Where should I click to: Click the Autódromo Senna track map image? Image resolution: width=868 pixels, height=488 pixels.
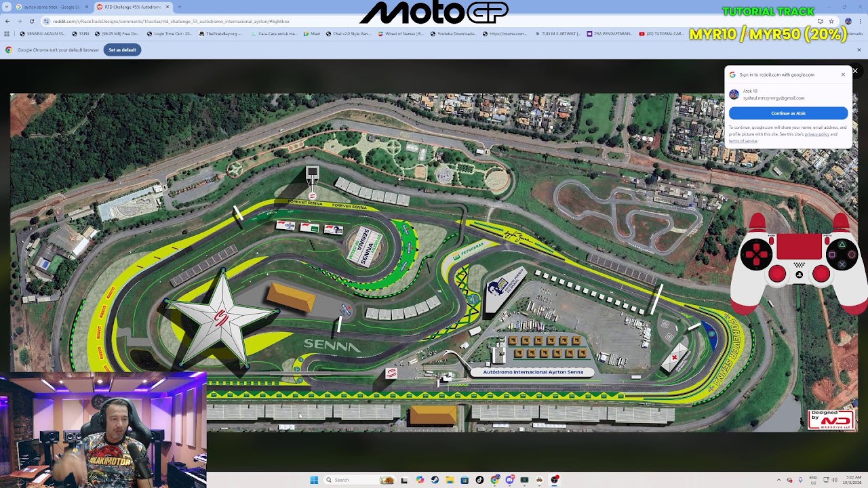click(x=434, y=262)
